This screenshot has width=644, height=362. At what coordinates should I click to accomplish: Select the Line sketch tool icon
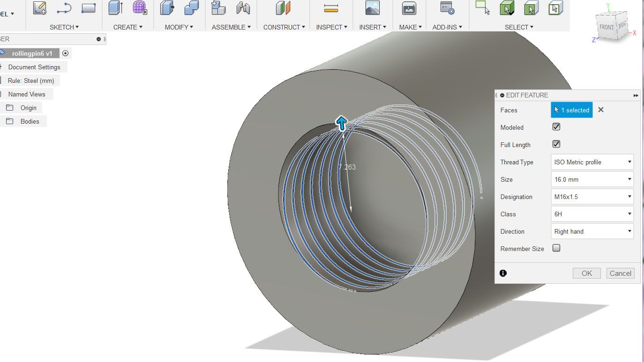[64, 8]
